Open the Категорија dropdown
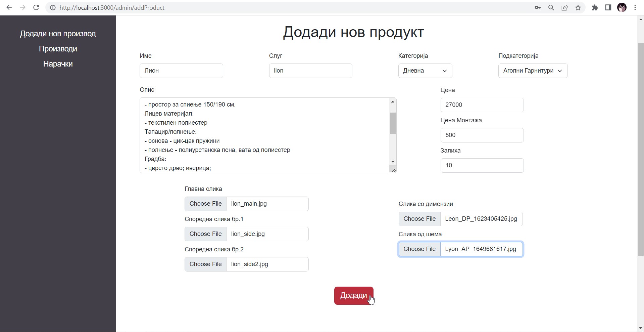 425,71
